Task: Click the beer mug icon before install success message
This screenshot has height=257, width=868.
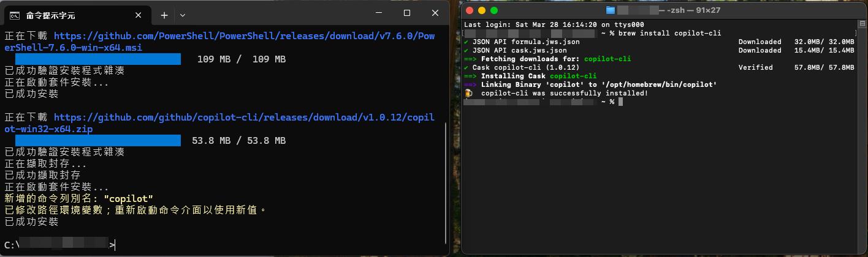Action: click(468, 93)
